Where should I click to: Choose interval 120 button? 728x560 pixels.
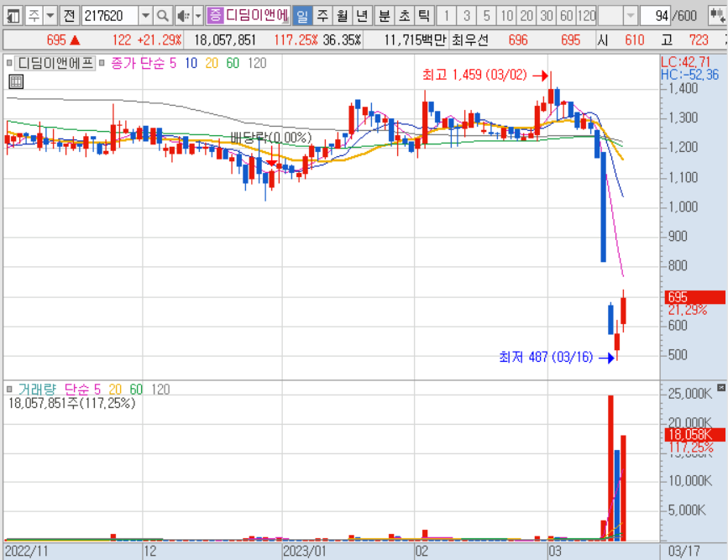click(x=586, y=16)
